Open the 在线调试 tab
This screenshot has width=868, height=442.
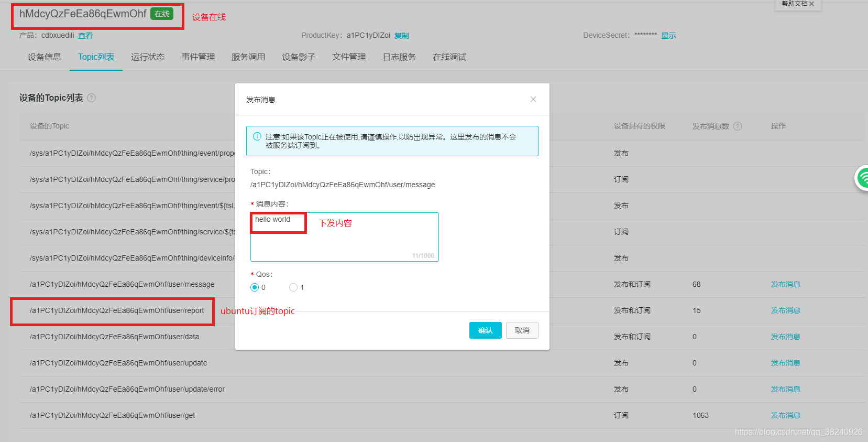[449, 57]
